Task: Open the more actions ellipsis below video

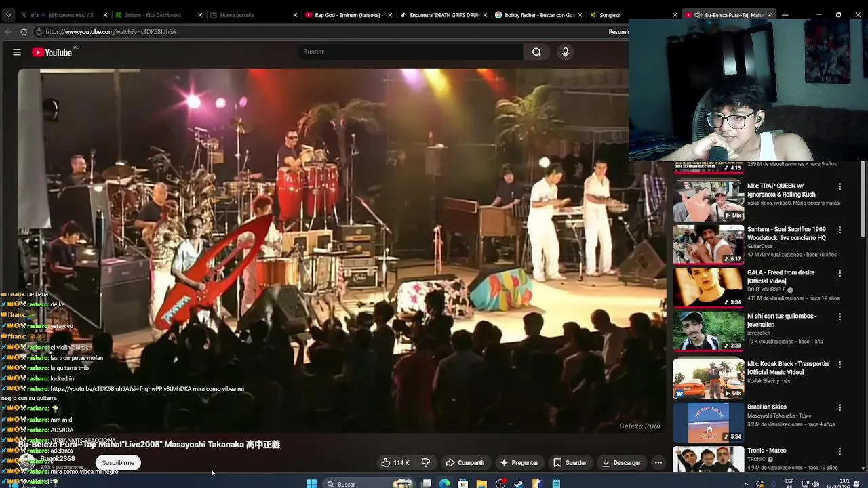Action: click(x=658, y=463)
